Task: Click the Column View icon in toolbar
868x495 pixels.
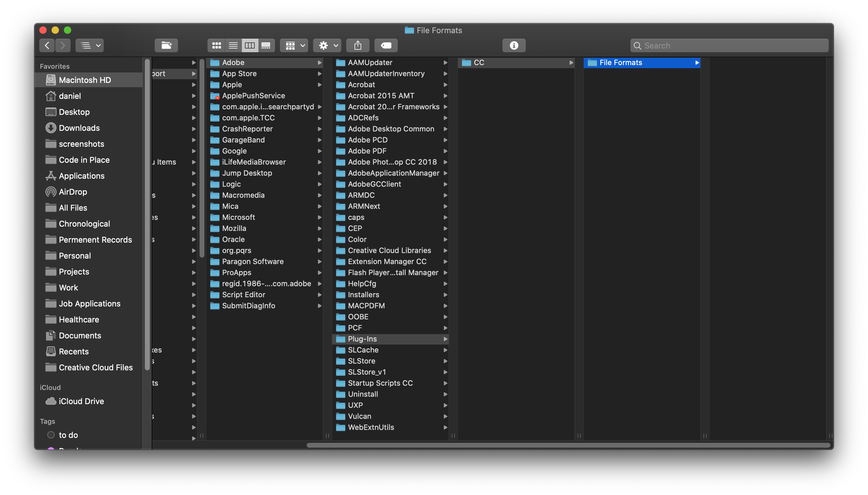Action: point(249,45)
